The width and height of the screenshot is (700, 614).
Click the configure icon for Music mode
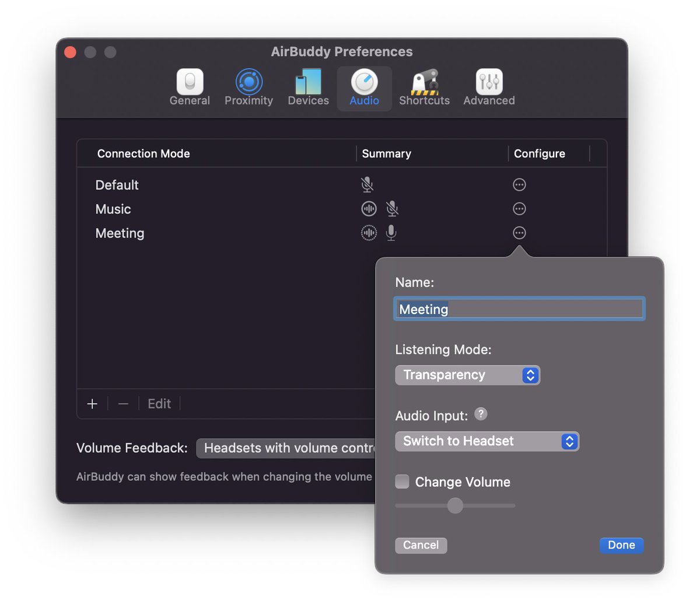point(519,209)
